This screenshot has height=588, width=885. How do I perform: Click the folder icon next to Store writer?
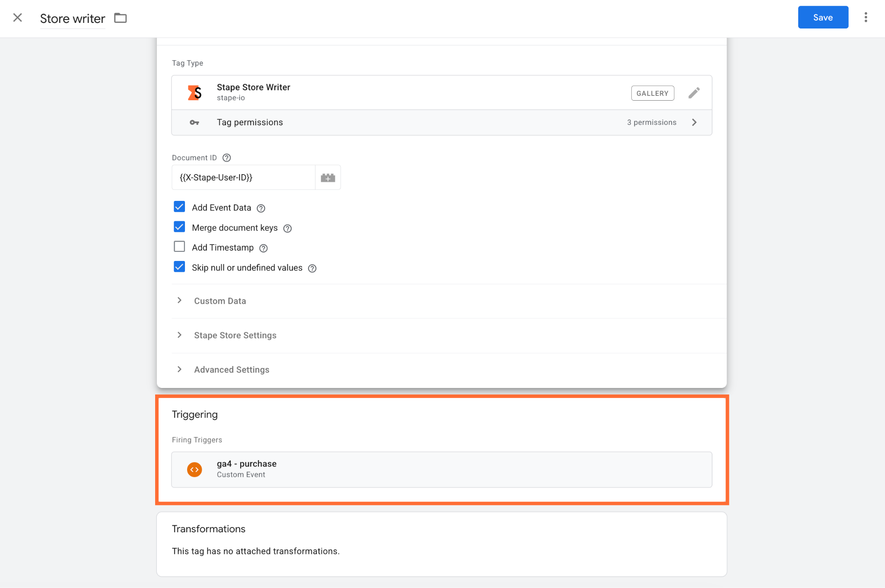click(120, 18)
